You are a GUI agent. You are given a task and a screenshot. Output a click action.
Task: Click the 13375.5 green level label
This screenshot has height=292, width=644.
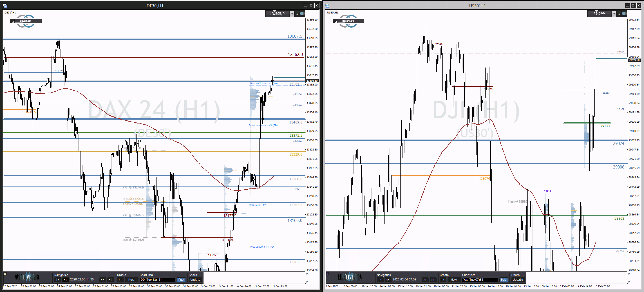tap(296, 135)
